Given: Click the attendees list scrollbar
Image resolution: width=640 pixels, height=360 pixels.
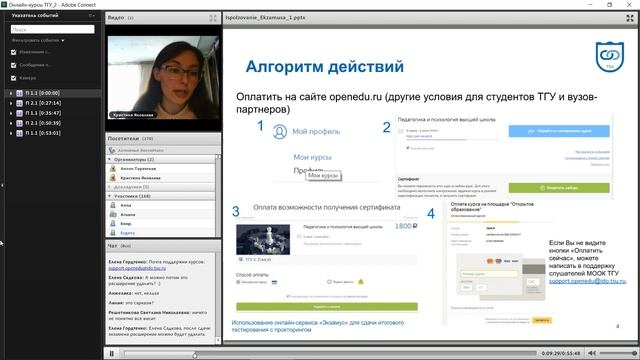Looking at the screenshot, I should point(218,195).
